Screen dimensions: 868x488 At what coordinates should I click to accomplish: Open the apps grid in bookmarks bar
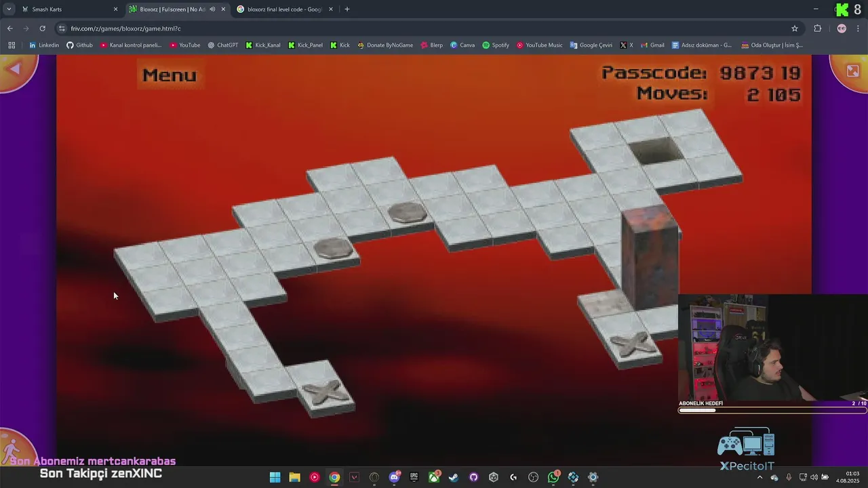pos(12,45)
